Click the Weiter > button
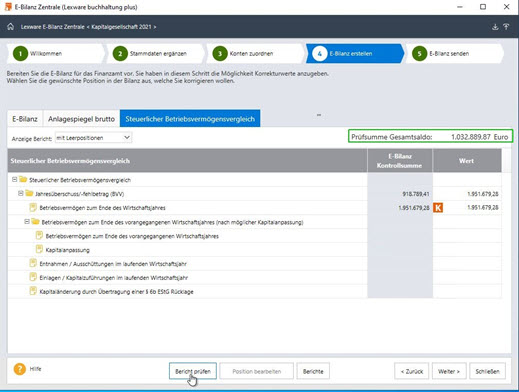 pyautogui.click(x=449, y=371)
